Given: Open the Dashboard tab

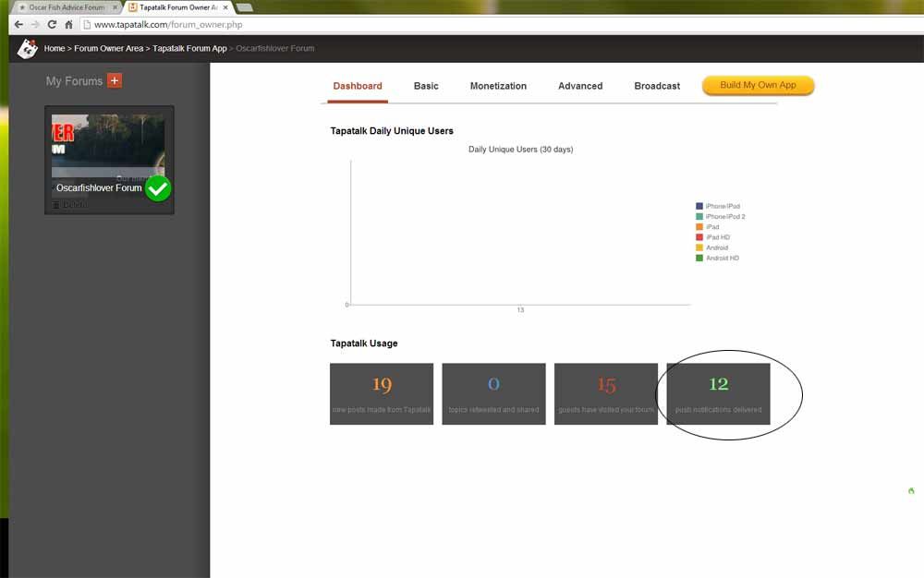Looking at the screenshot, I should (358, 86).
